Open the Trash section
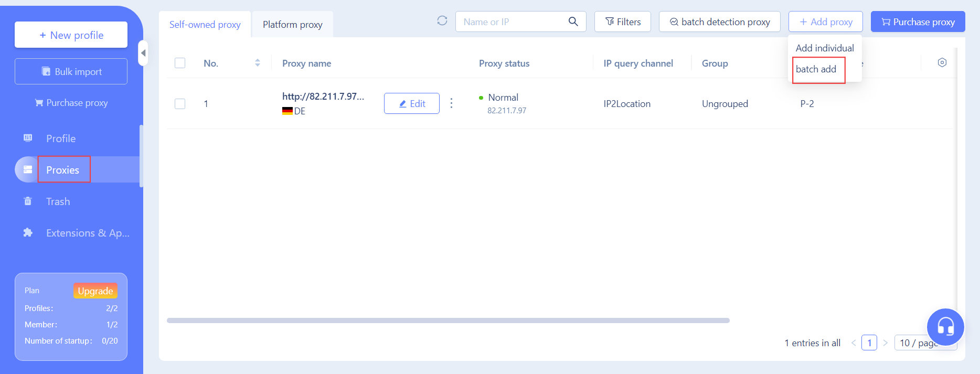This screenshot has width=980, height=374. click(58, 201)
